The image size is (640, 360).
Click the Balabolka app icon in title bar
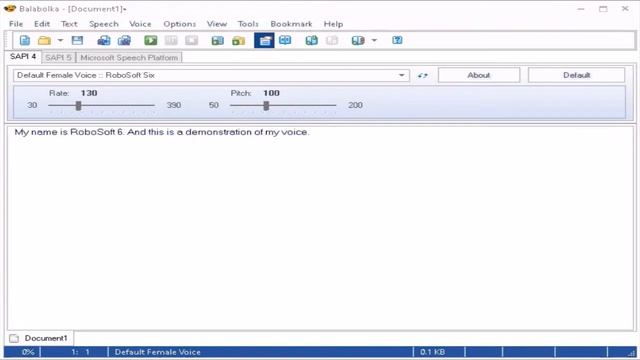coord(10,9)
